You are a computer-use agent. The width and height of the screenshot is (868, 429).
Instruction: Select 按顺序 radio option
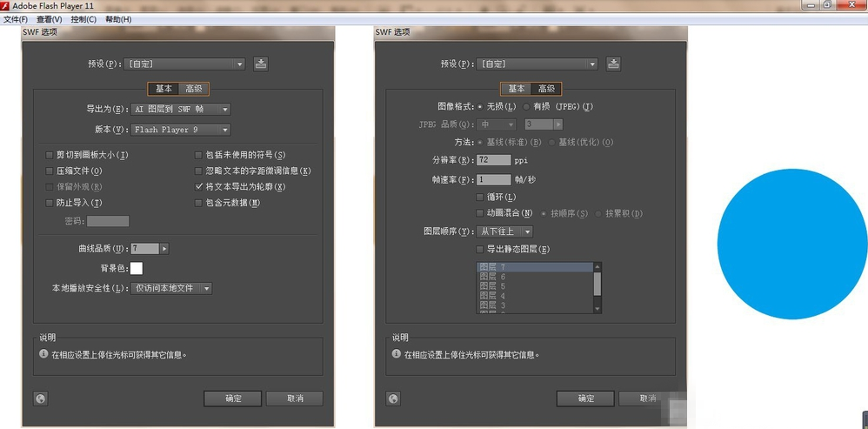(544, 213)
